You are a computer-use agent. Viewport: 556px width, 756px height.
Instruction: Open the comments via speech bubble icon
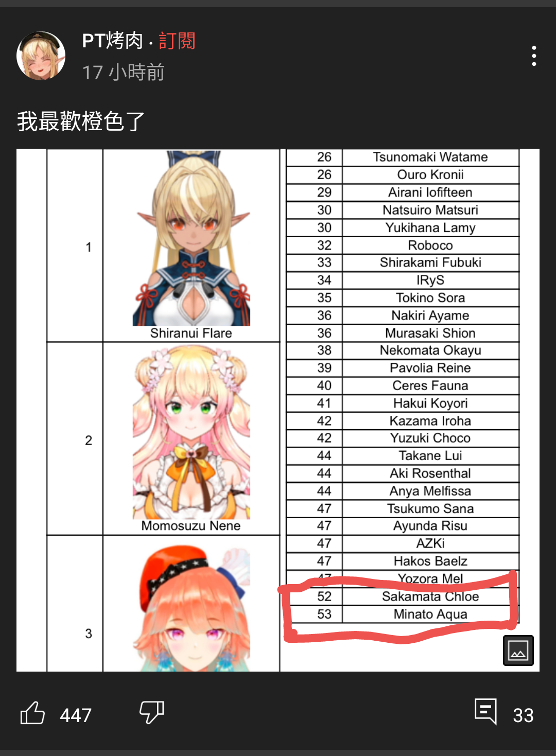pyautogui.click(x=485, y=711)
